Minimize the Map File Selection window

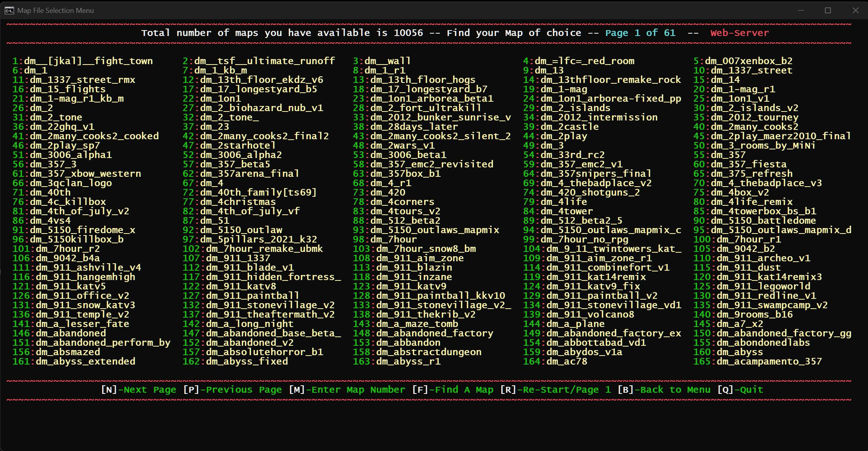[801, 11]
